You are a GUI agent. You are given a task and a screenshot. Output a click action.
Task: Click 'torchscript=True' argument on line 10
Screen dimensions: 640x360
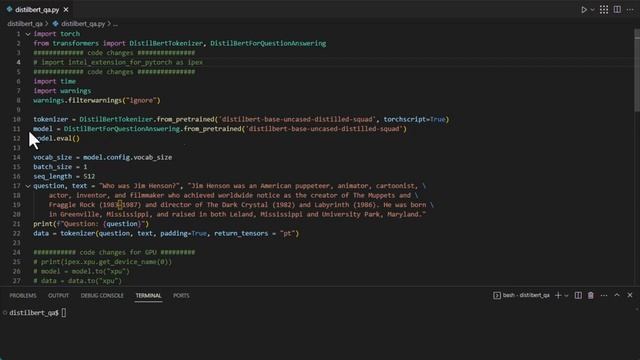[x=414, y=119]
